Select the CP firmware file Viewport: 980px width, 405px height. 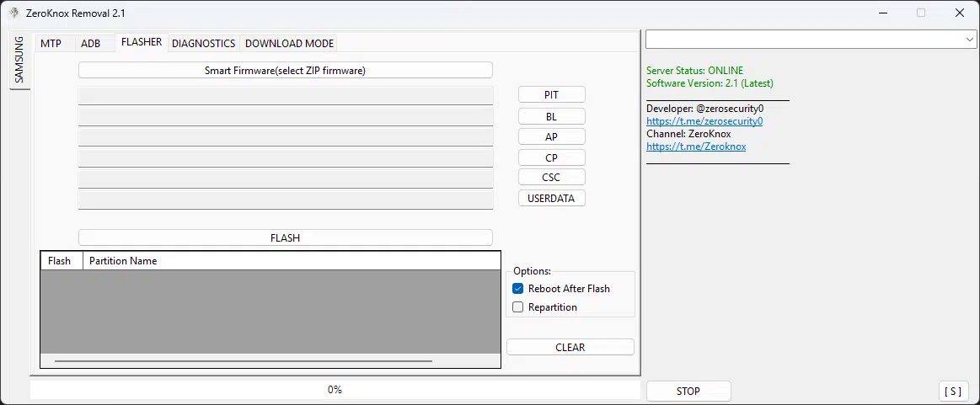(x=551, y=158)
